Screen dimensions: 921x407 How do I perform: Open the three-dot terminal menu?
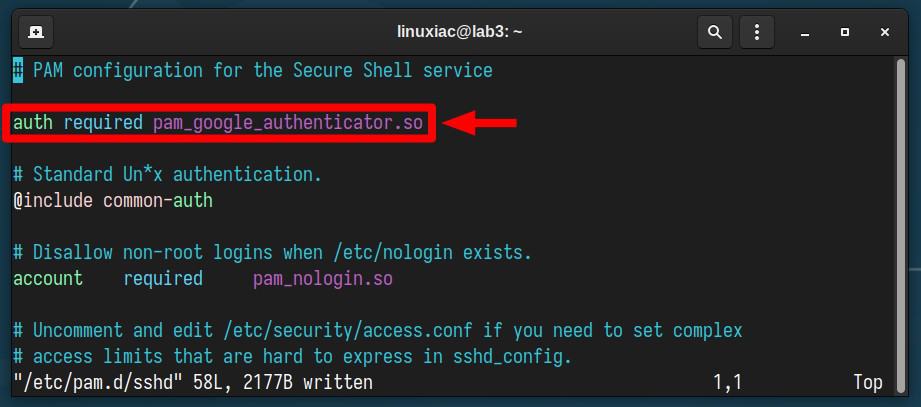(x=757, y=32)
